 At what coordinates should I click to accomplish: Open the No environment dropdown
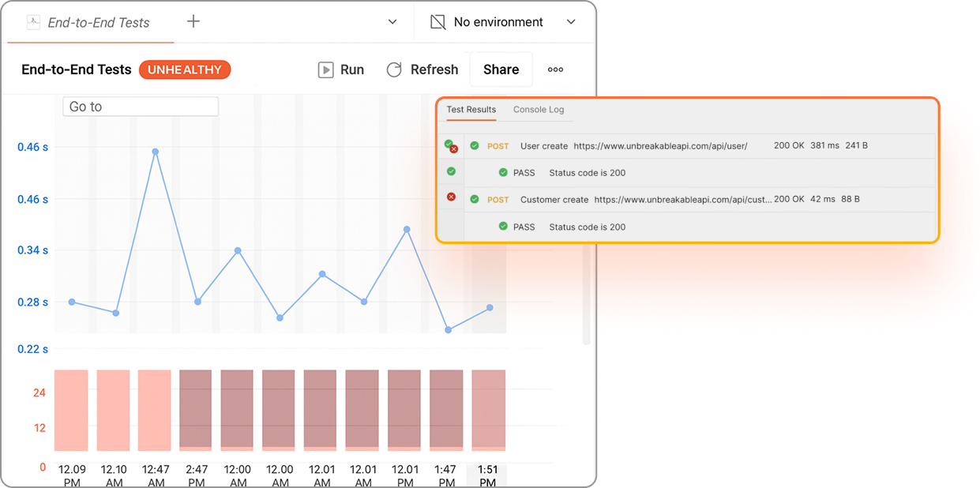point(571,22)
